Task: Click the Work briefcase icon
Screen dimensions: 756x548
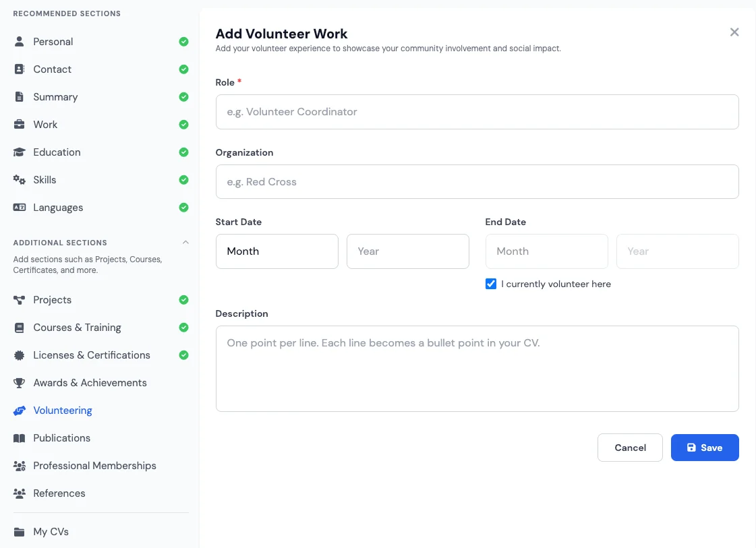Action: click(20, 124)
